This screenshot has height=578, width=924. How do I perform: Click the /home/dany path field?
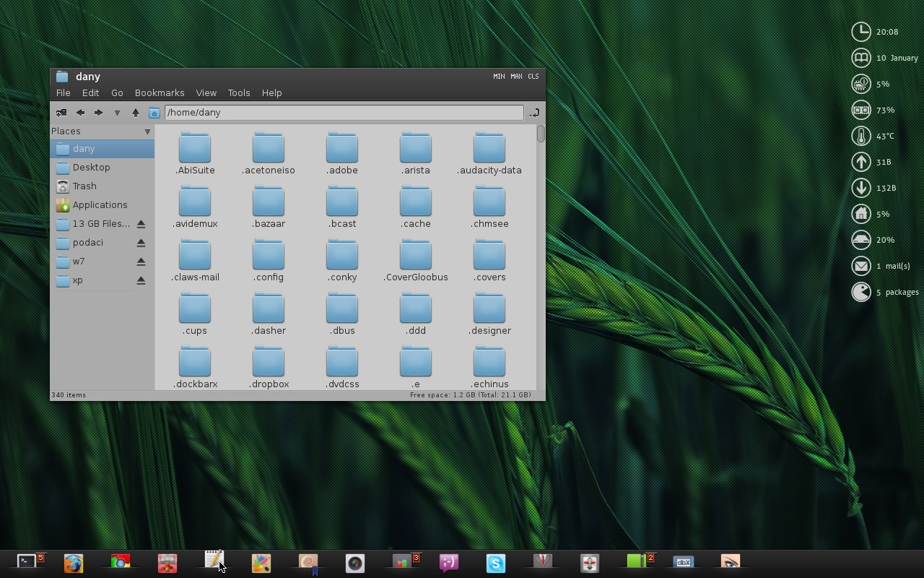pyautogui.click(x=344, y=113)
